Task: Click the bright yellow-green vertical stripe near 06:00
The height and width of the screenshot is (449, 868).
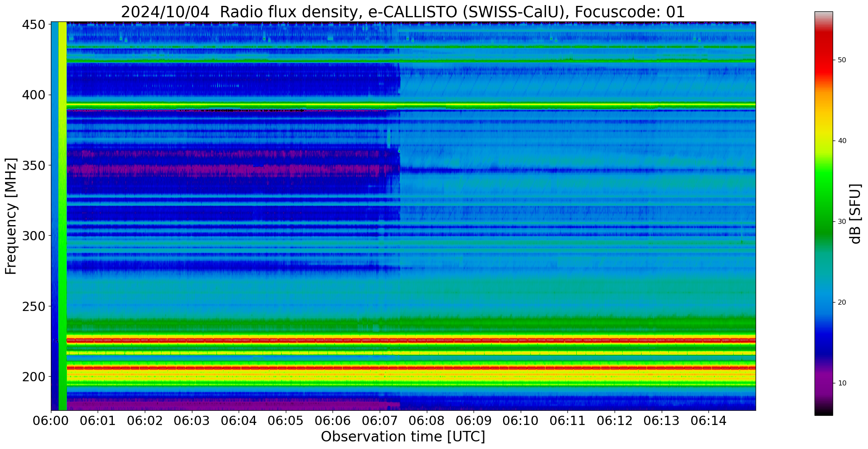Action: click(x=63, y=216)
